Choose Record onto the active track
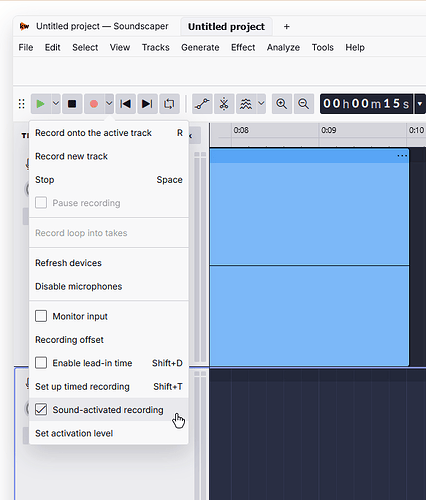The width and height of the screenshot is (426, 500). (x=109, y=133)
